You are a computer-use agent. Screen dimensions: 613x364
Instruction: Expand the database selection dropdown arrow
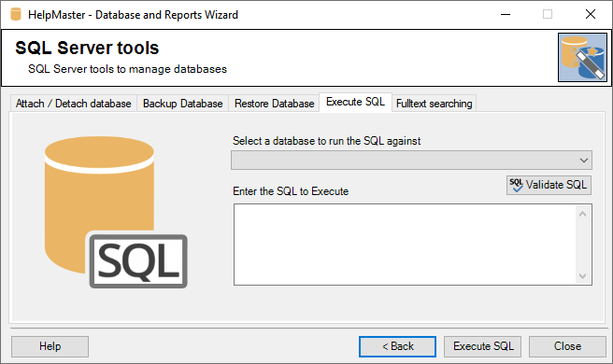(x=584, y=161)
